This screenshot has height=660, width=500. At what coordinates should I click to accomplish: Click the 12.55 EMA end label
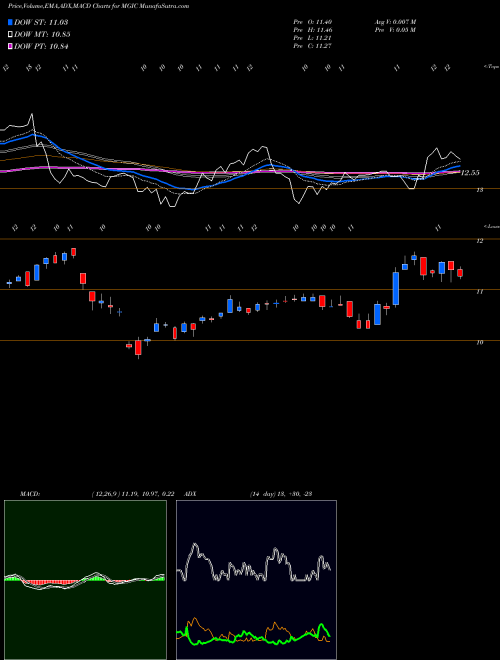pos(470,173)
